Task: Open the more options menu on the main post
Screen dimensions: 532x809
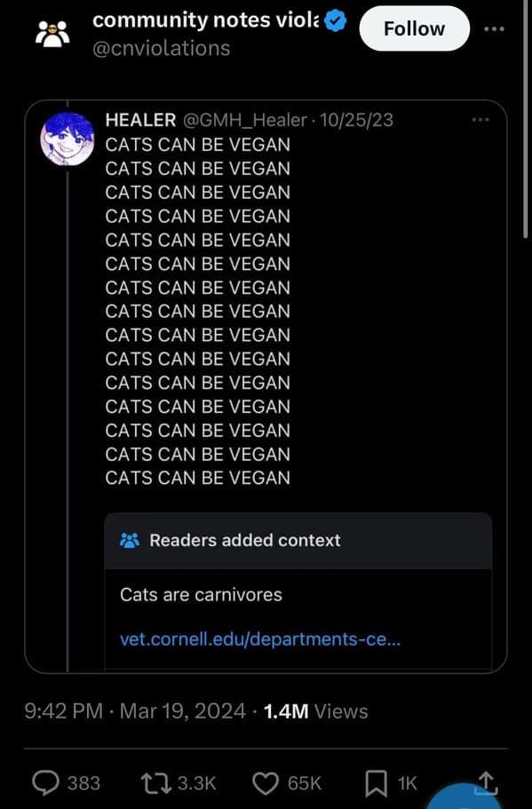Action: pos(494,28)
